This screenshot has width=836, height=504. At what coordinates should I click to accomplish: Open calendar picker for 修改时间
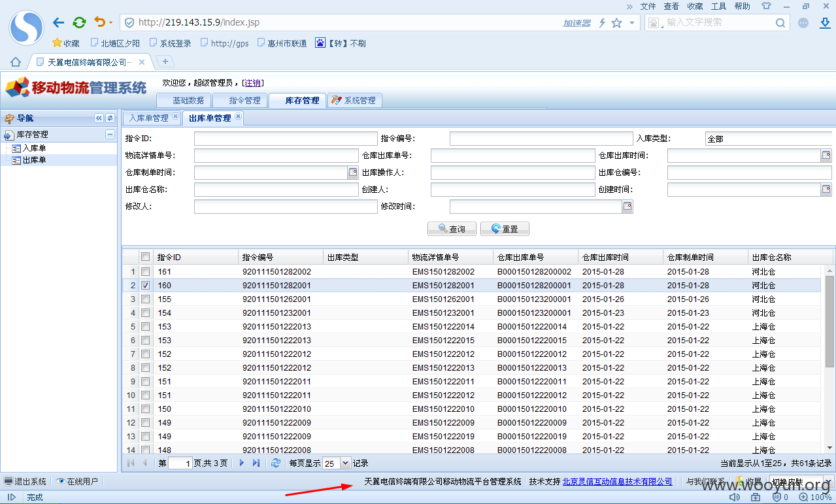click(x=627, y=207)
